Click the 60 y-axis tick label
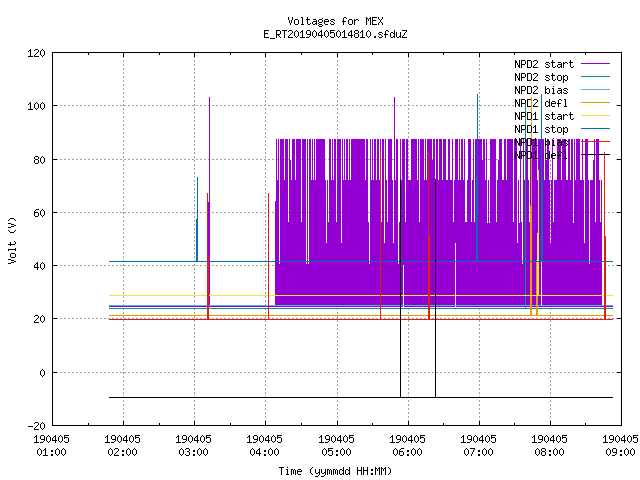This screenshot has width=640, height=480. pos(39,213)
